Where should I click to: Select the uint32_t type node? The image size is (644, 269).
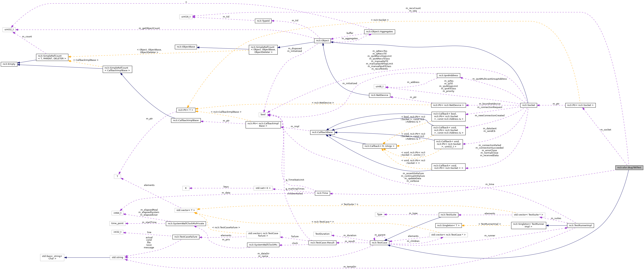(x=9, y=30)
